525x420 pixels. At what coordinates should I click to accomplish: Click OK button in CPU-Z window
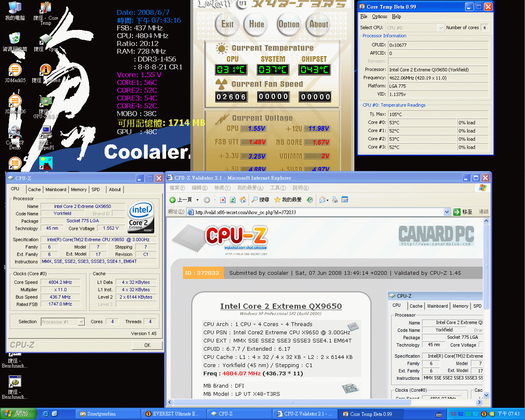coord(147,345)
